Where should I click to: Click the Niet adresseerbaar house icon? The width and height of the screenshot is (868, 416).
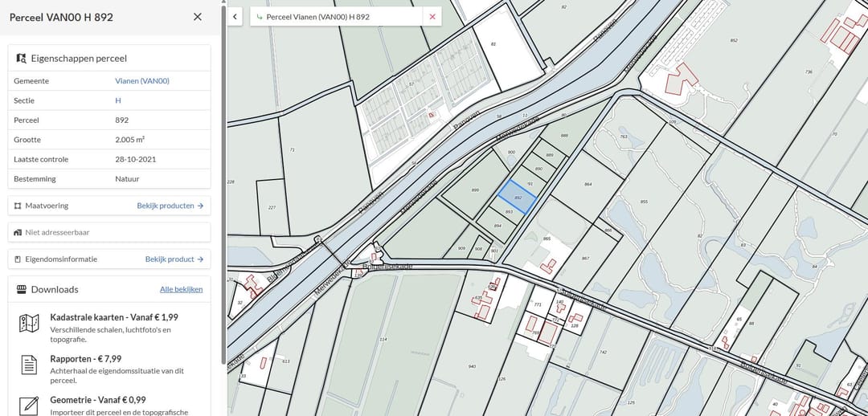coord(18,232)
